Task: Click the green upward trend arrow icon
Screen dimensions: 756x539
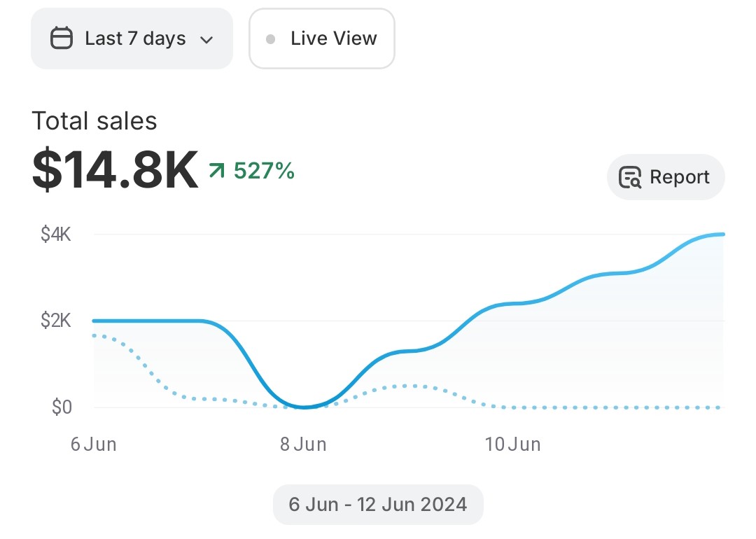Action: (217, 169)
